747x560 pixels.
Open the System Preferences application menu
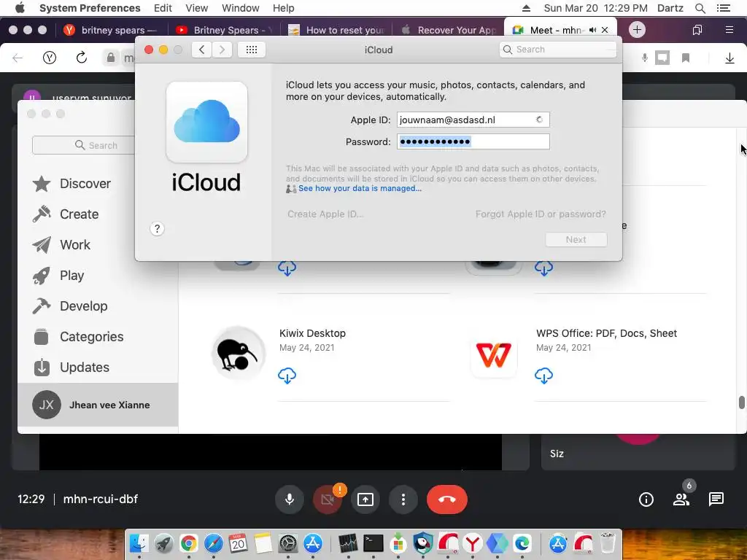[90, 8]
